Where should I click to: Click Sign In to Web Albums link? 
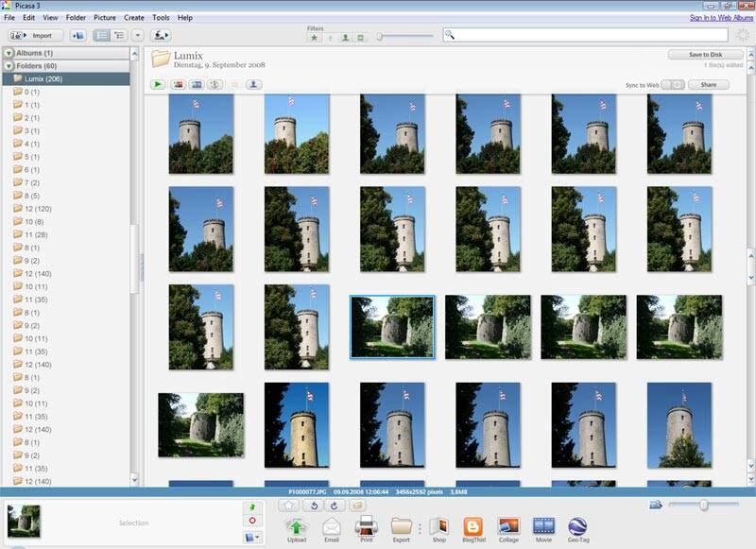coord(721,18)
